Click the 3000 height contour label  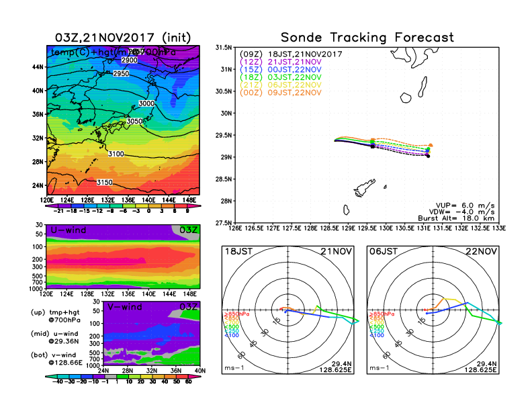click(146, 104)
